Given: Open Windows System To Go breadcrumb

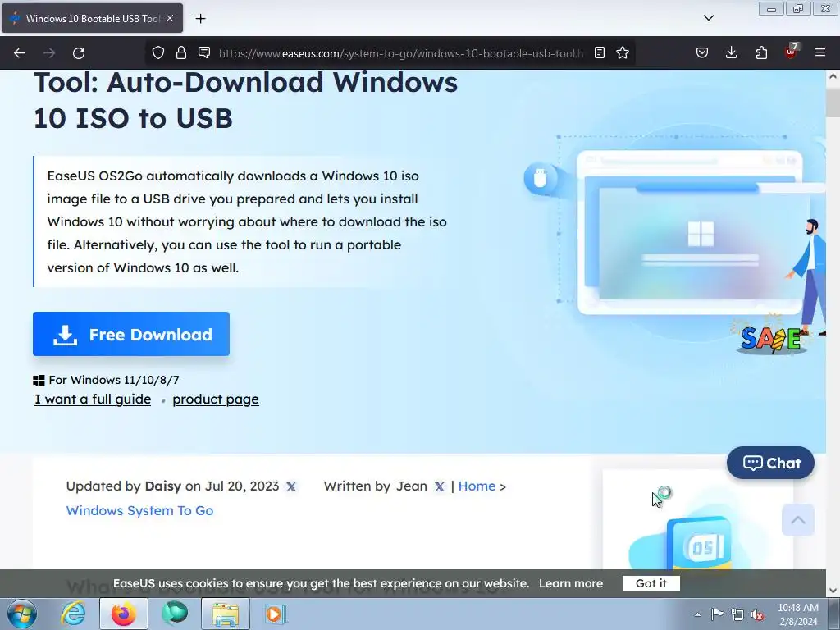Looking at the screenshot, I should [139, 510].
